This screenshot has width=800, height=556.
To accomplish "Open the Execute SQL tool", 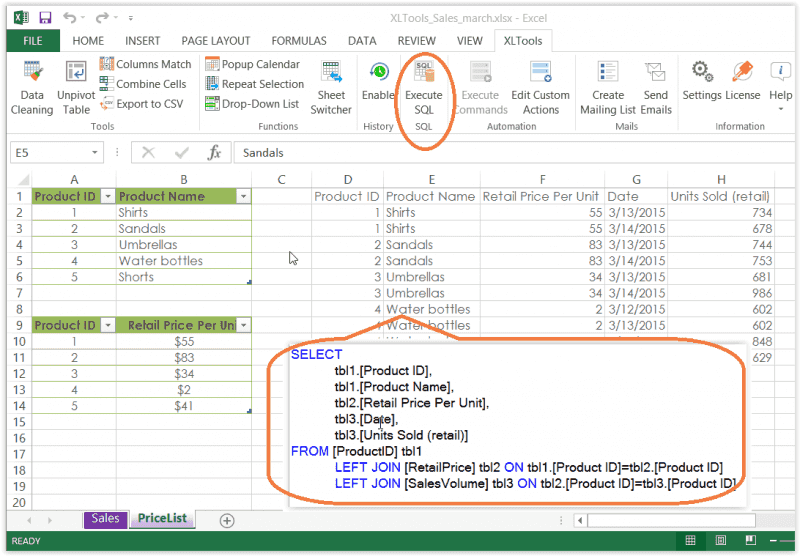I will click(x=423, y=88).
